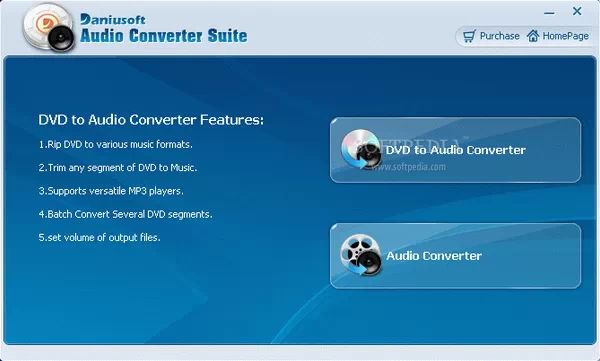The width and height of the screenshot is (600, 361).
Task: Click the 'Audio Converter Suite' title text
Action: [x=164, y=36]
